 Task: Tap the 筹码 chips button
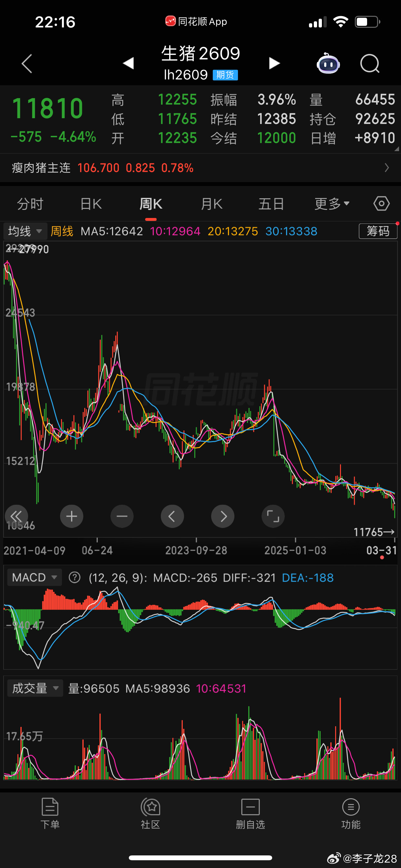(378, 231)
